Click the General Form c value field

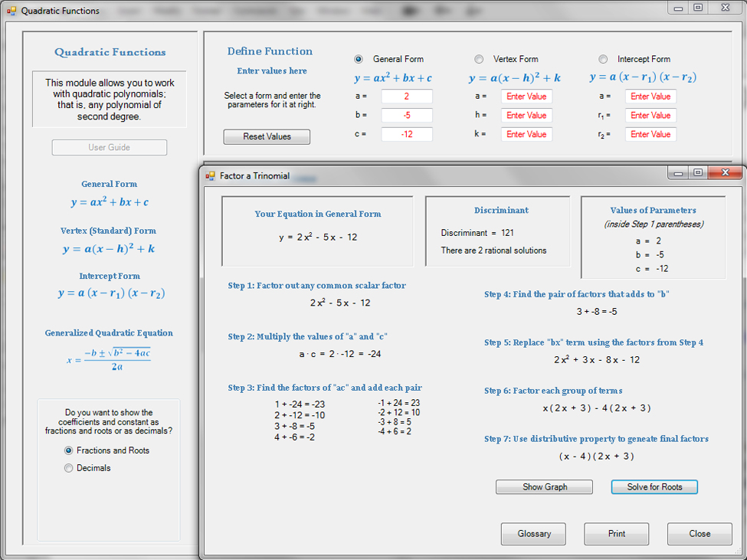[x=407, y=134]
